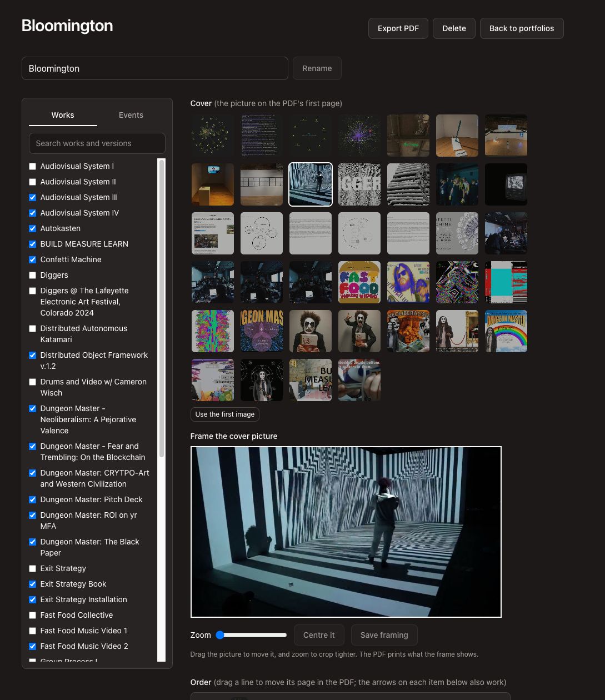Choose the Build Measure Learn thumbnail
Image resolution: width=605 pixels, height=700 pixels.
[x=311, y=380]
